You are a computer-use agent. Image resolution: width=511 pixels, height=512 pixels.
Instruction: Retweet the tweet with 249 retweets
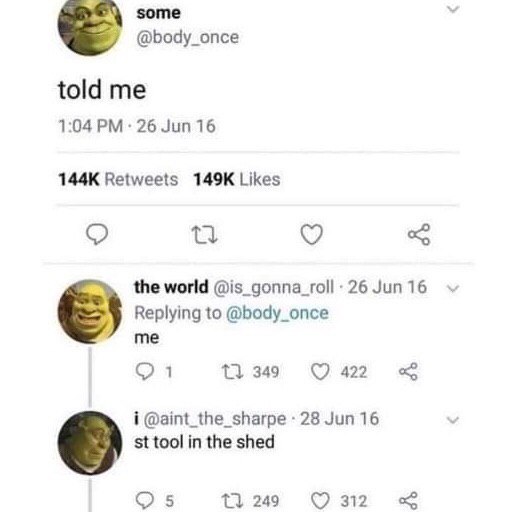click(232, 501)
